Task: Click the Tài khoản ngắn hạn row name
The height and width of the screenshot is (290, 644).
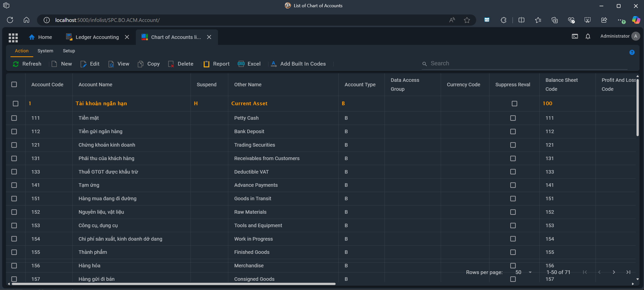Action: point(101,103)
